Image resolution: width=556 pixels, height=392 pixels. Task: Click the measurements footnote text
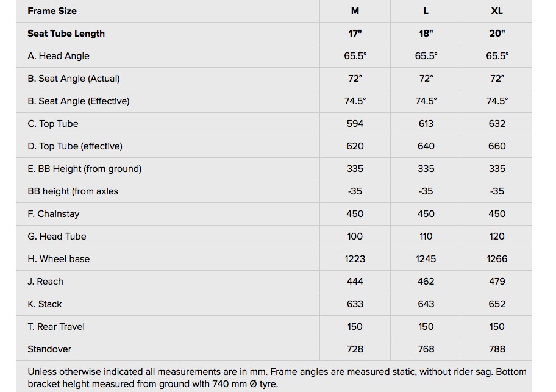277,378
